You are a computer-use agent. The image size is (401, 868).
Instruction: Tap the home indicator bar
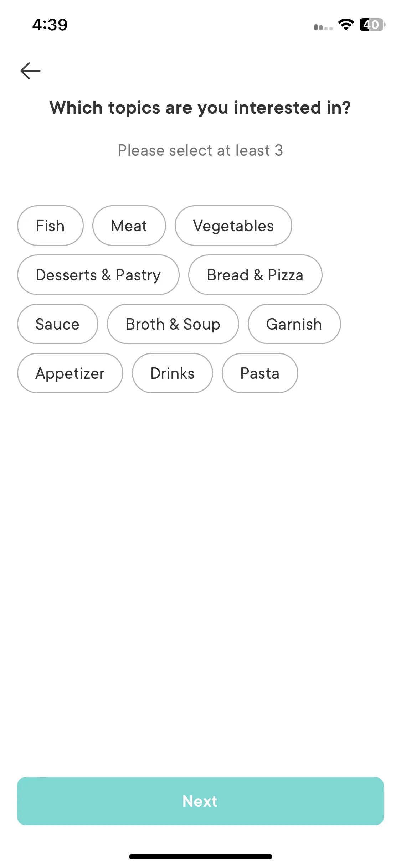coord(200,857)
